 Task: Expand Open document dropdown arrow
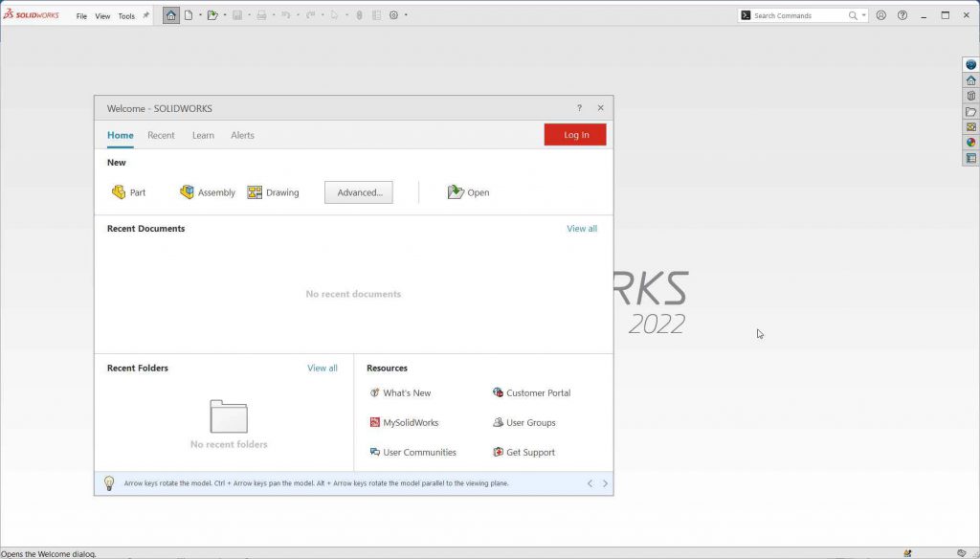coord(224,15)
